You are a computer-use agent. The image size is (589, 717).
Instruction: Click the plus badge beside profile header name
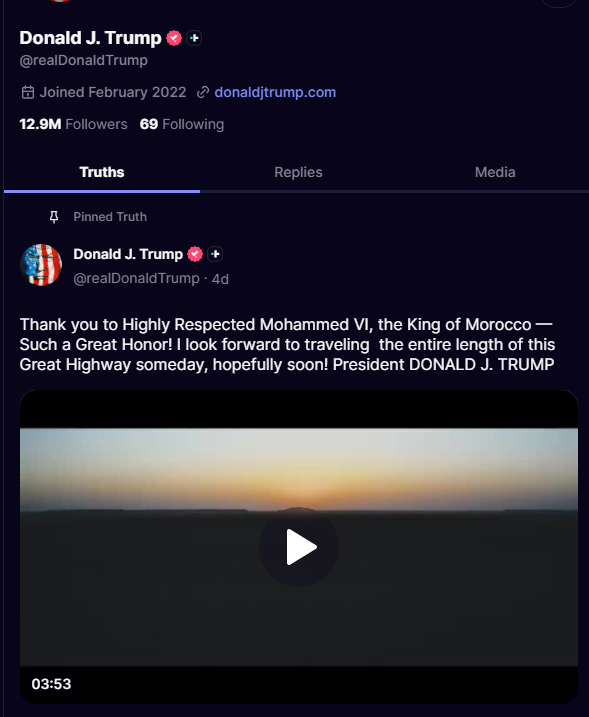coord(194,38)
